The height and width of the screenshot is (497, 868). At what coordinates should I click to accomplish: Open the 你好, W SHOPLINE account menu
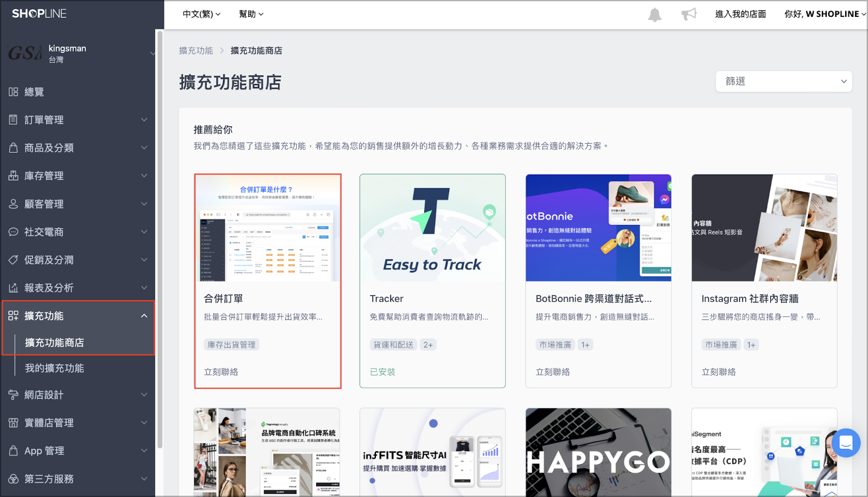825,14
